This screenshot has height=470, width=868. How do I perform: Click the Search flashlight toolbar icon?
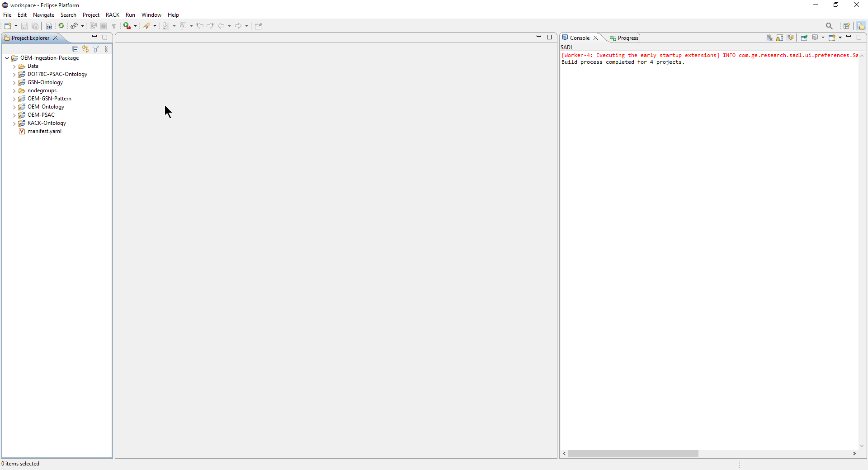click(146, 26)
